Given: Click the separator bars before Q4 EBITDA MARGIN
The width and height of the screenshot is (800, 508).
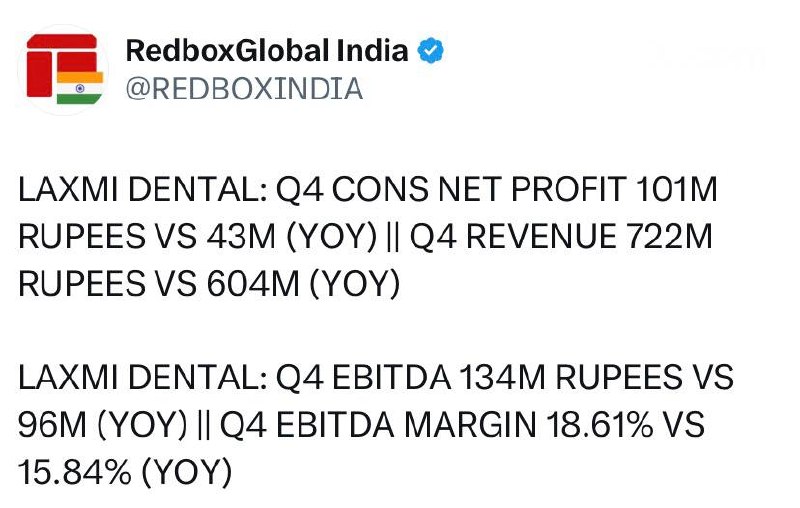Looking at the screenshot, I should (x=203, y=426).
